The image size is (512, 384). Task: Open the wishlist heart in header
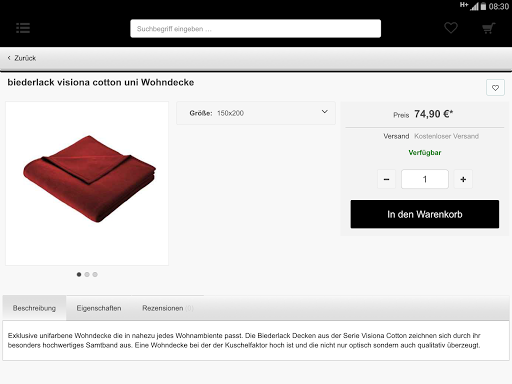click(x=451, y=28)
